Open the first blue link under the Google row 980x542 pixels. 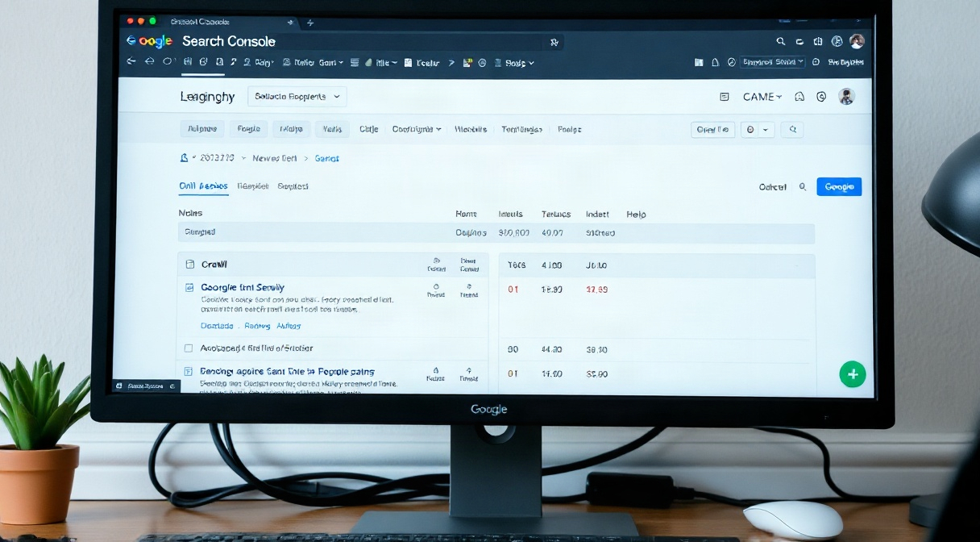217,326
